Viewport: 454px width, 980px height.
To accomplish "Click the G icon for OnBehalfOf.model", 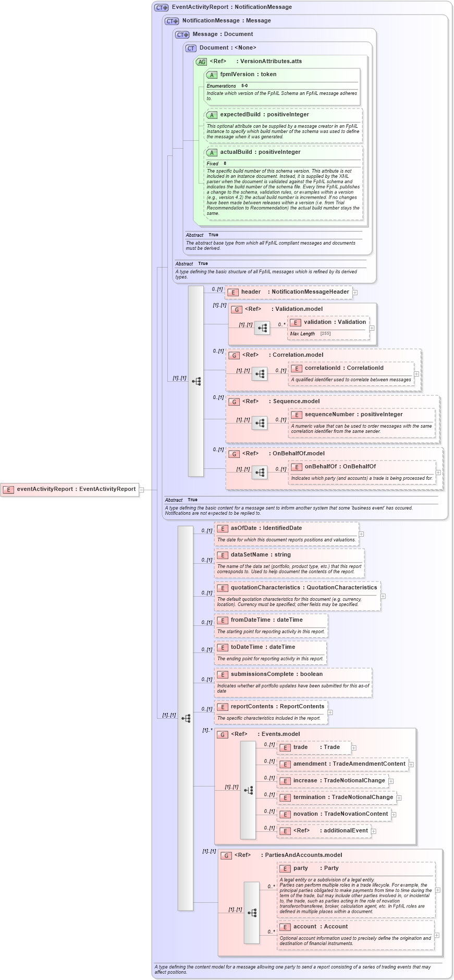I will 234,454.
